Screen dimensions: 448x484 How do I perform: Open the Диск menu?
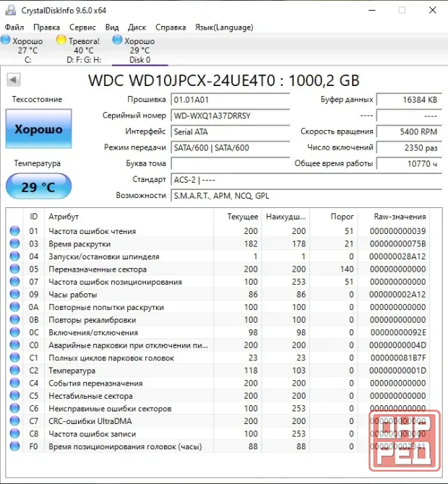point(137,27)
